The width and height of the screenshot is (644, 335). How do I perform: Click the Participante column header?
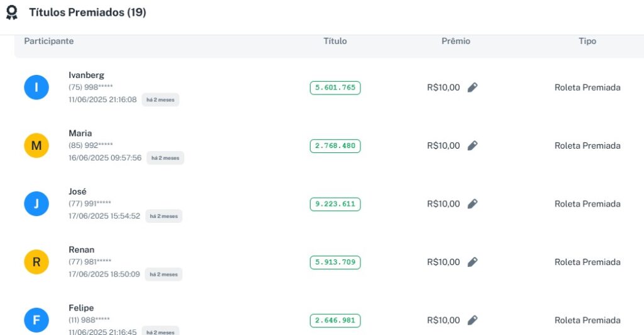pos(49,42)
